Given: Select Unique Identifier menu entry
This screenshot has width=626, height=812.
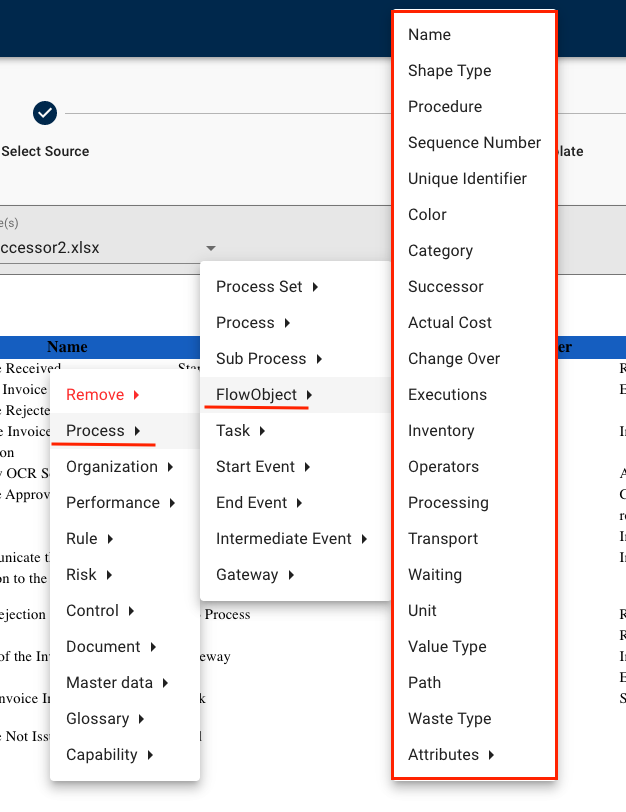Looking at the screenshot, I should tap(467, 179).
